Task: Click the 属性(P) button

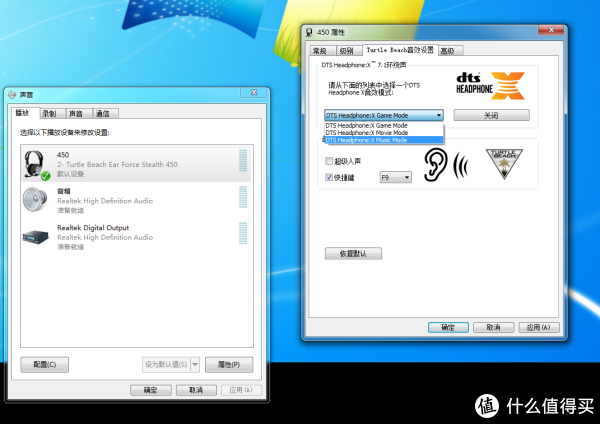Action: [229, 364]
